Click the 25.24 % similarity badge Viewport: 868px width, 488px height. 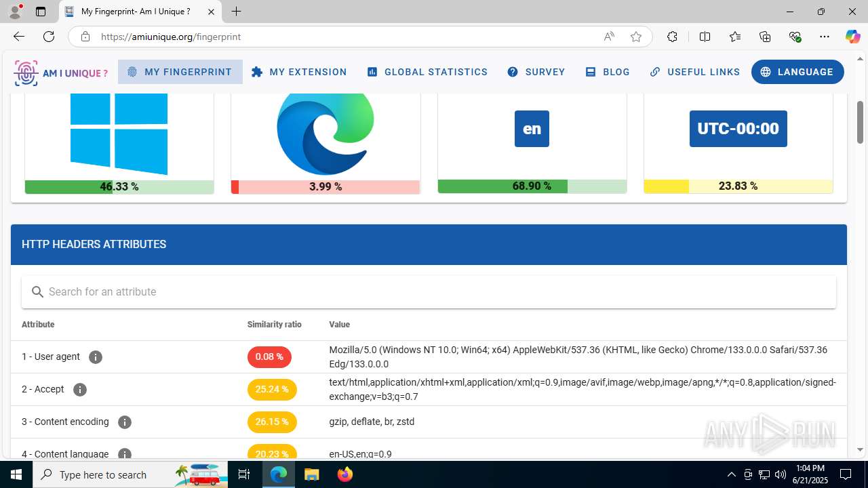(272, 390)
